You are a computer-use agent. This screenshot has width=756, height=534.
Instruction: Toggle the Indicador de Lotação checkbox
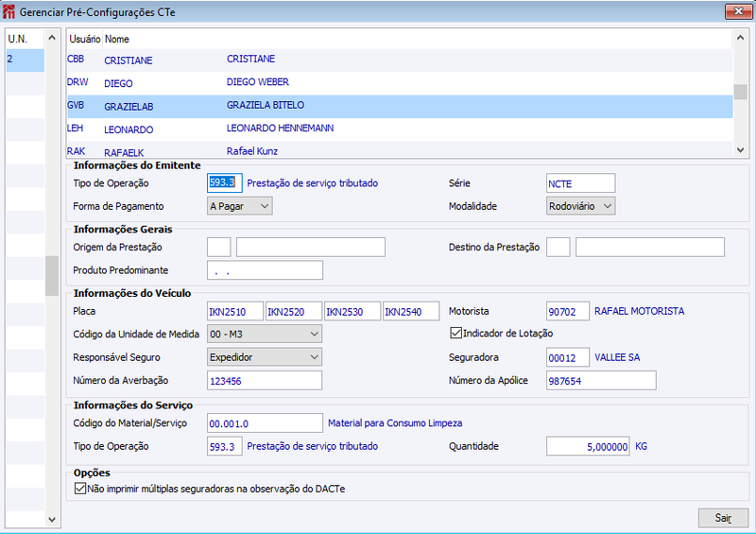coord(455,333)
